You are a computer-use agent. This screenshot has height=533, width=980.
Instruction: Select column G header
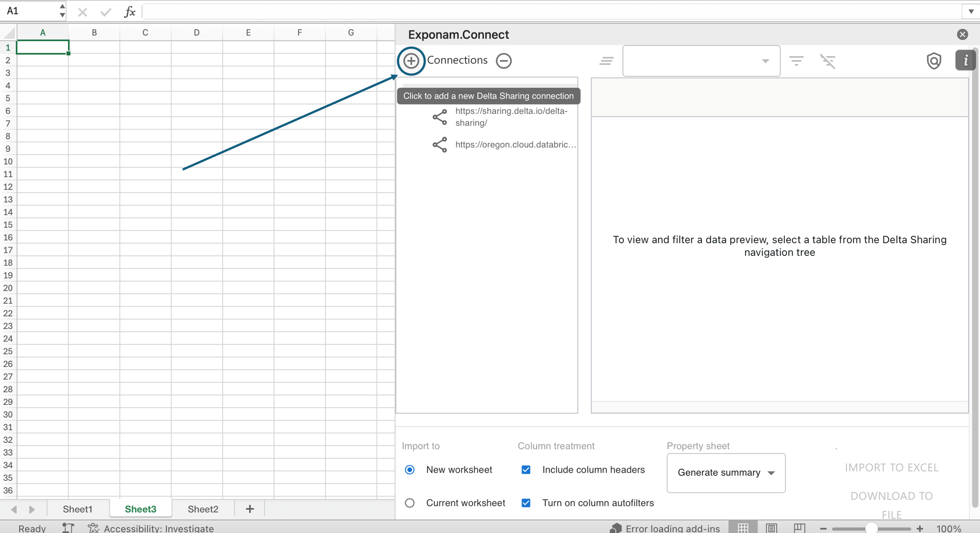coord(351,32)
